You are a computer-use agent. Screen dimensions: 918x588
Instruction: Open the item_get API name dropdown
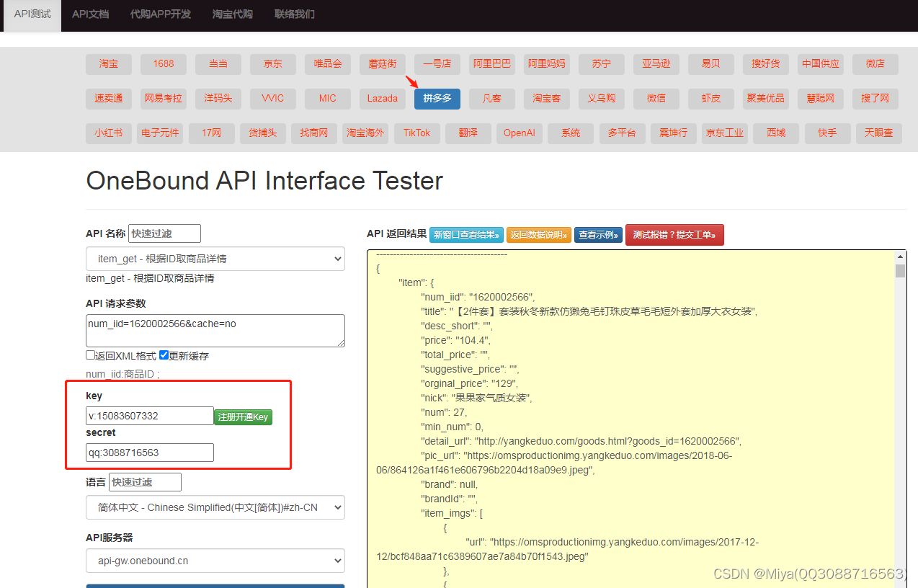tap(215, 259)
